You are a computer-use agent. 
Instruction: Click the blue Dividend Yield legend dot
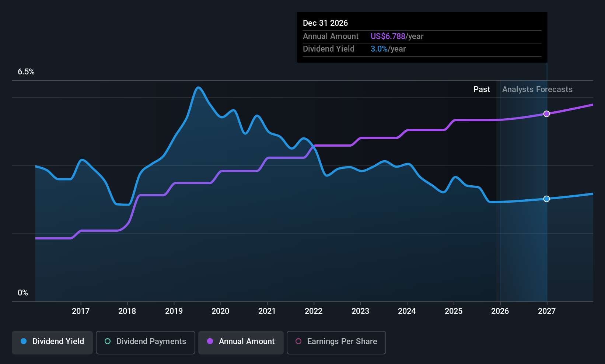[x=24, y=342]
